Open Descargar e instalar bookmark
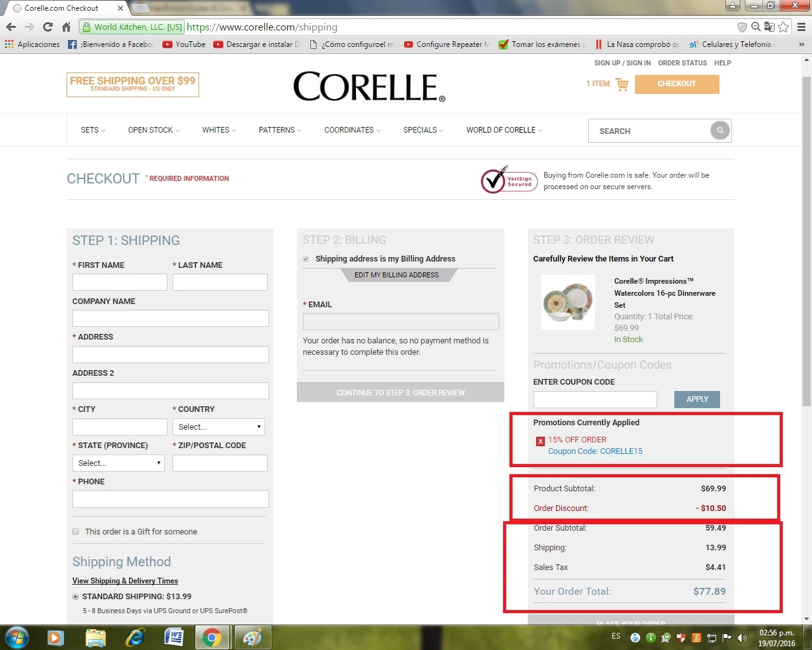This screenshot has height=650, width=812. click(x=256, y=44)
